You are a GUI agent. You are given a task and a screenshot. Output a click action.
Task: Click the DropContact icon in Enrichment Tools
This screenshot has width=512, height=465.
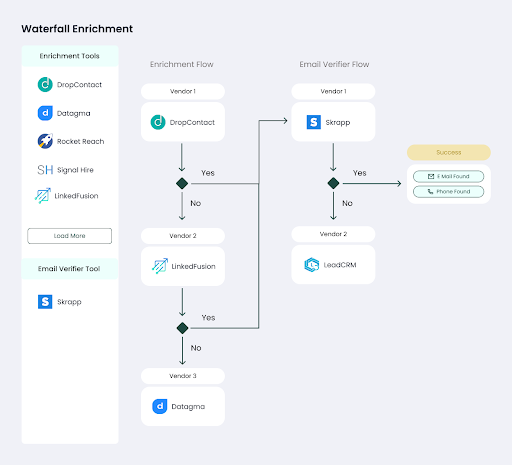click(45, 84)
